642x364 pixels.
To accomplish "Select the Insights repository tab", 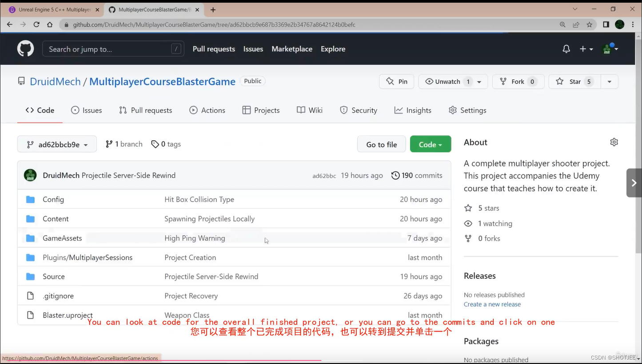I will point(413,111).
